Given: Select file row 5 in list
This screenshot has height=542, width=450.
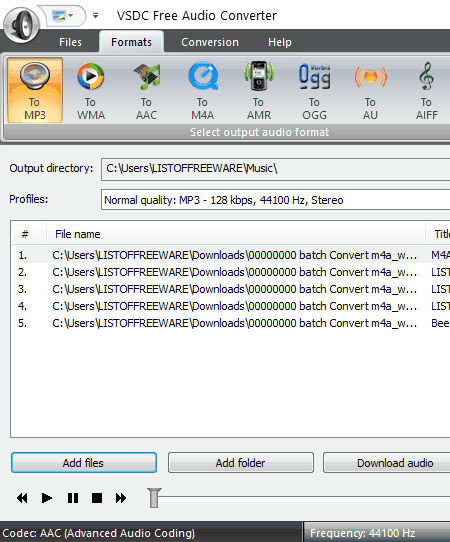Looking at the screenshot, I should [x=233, y=323].
